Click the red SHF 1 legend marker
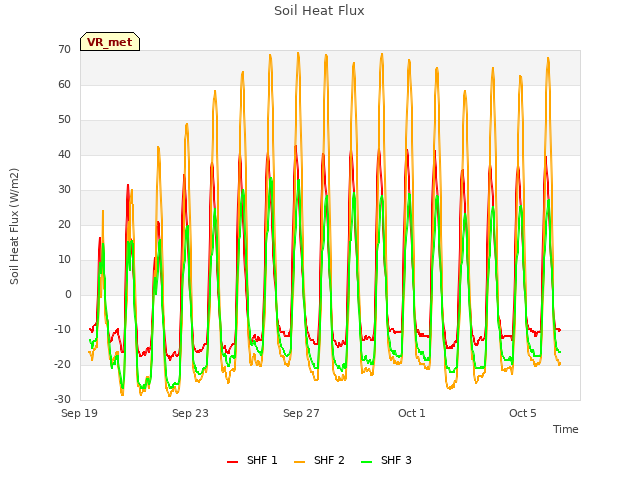 [232, 462]
